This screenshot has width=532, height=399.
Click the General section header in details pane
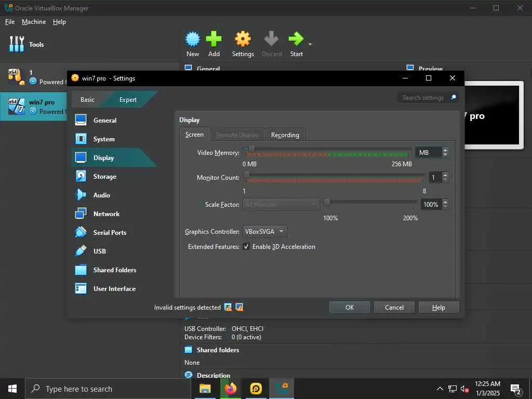click(x=208, y=68)
